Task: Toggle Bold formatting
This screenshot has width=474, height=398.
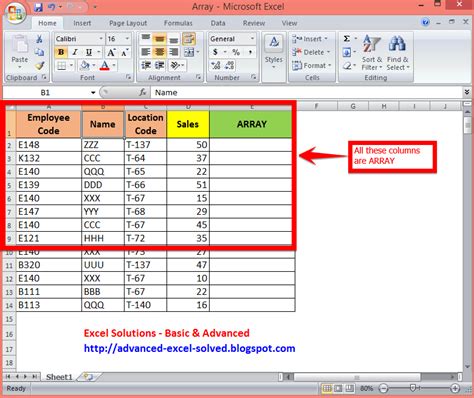Action: point(61,52)
